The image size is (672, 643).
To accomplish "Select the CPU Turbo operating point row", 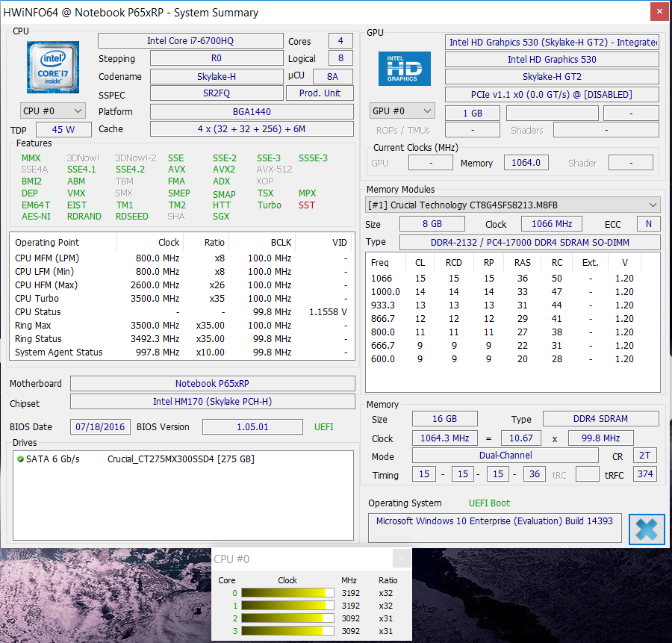I will click(x=182, y=299).
